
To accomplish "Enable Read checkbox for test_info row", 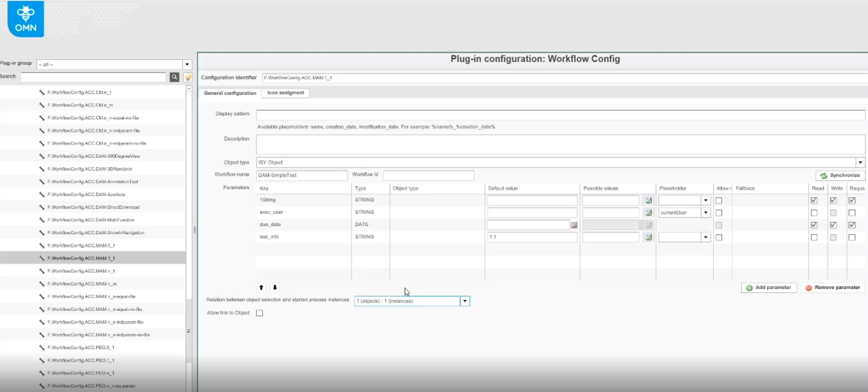I will coord(814,237).
